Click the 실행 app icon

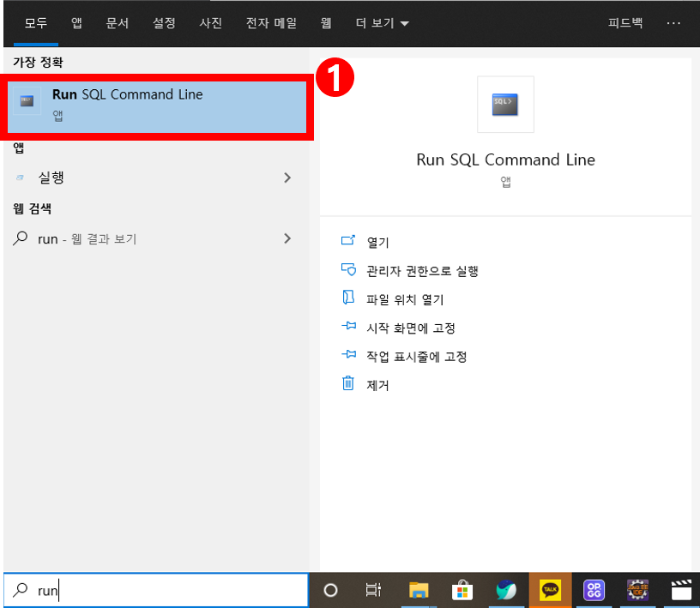(20, 178)
